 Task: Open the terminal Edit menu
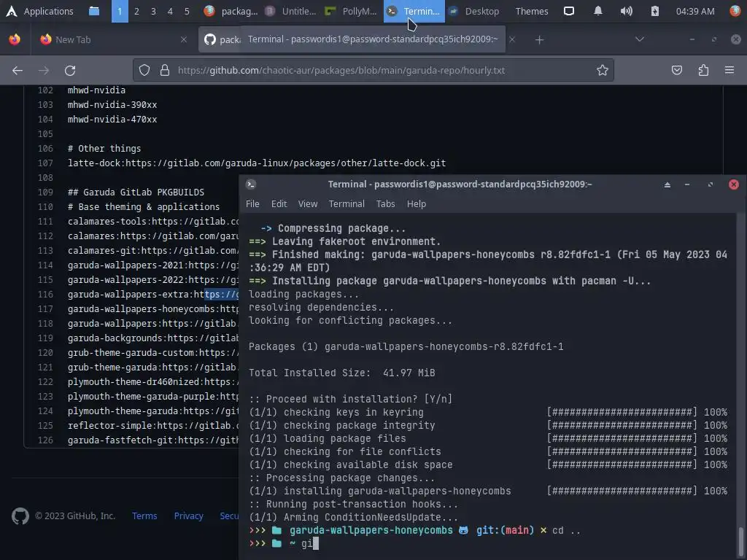pyautogui.click(x=279, y=204)
